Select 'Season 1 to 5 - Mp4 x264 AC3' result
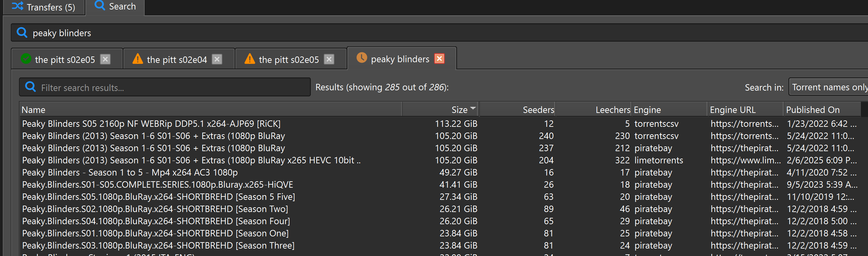The width and height of the screenshot is (868, 256). click(130, 172)
